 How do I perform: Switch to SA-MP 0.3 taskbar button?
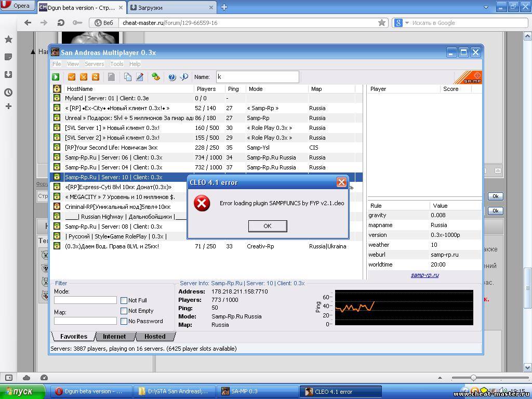(258, 392)
